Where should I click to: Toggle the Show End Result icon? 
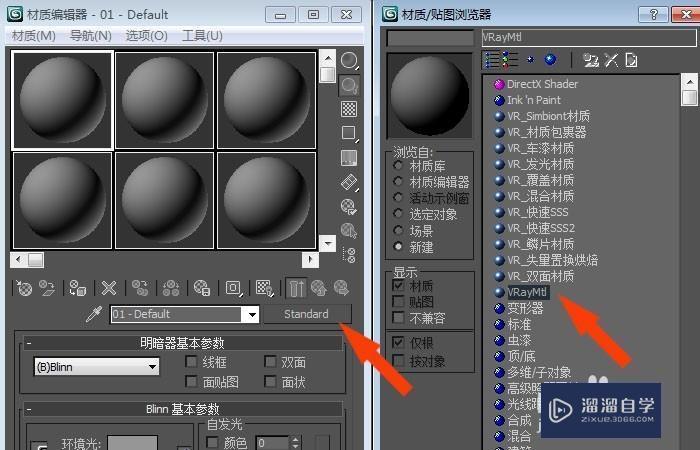tap(296, 288)
